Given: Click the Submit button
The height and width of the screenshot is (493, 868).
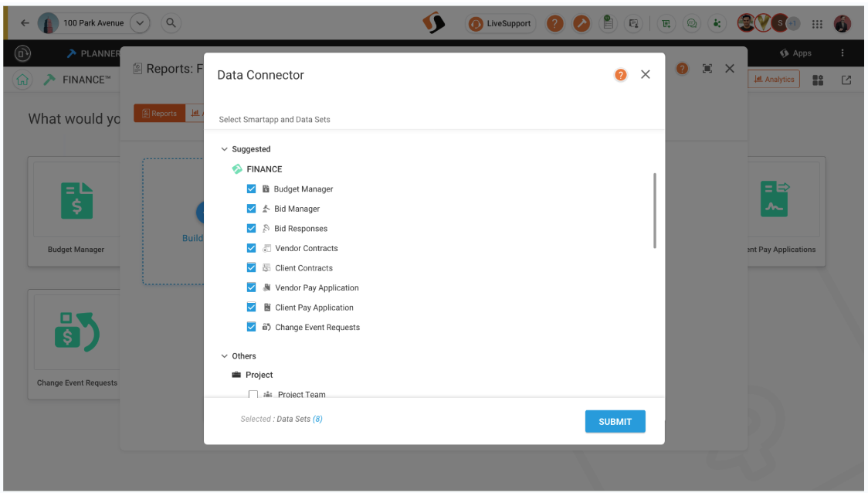Looking at the screenshot, I should [615, 422].
